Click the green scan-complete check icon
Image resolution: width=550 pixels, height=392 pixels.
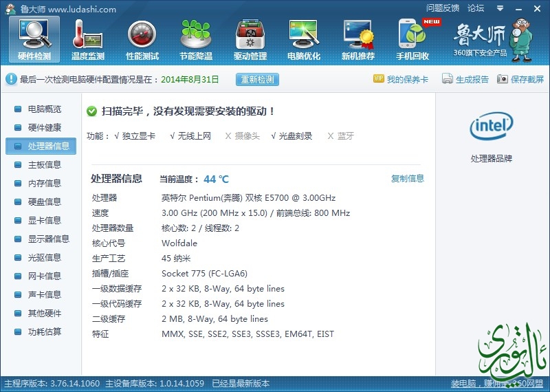click(91, 111)
